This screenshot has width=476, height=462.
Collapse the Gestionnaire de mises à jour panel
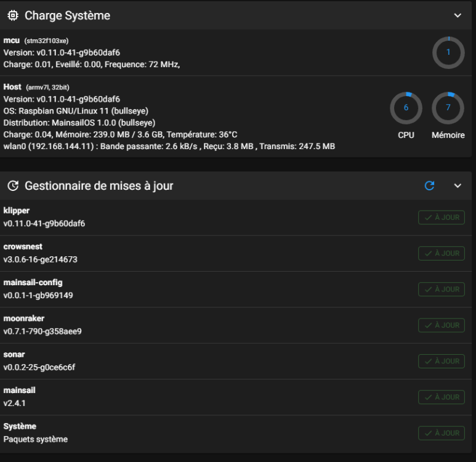(x=458, y=185)
